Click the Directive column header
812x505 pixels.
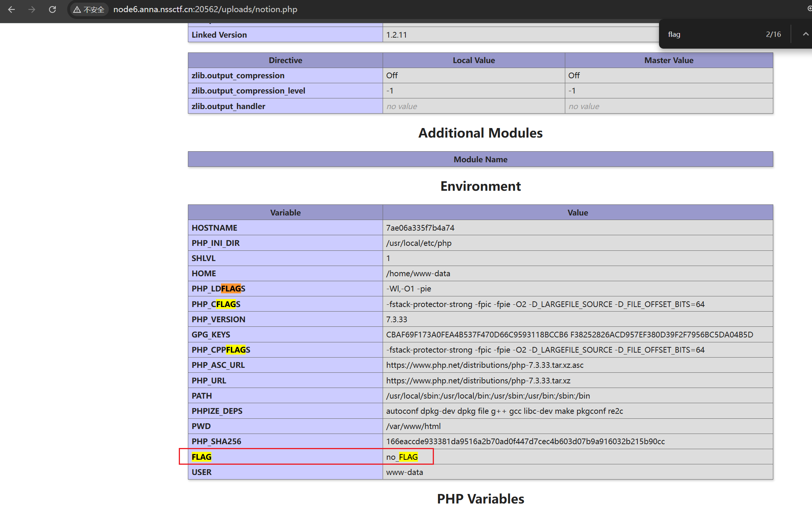[x=285, y=60]
